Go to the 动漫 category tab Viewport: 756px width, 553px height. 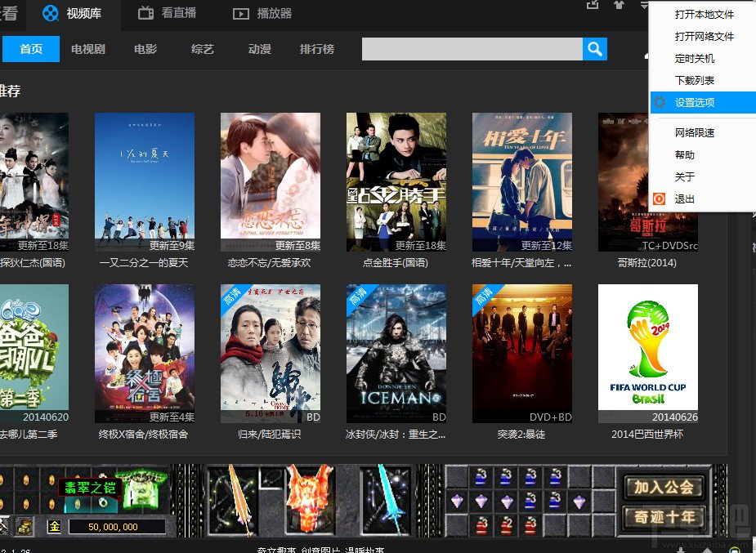(x=259, y=49)
